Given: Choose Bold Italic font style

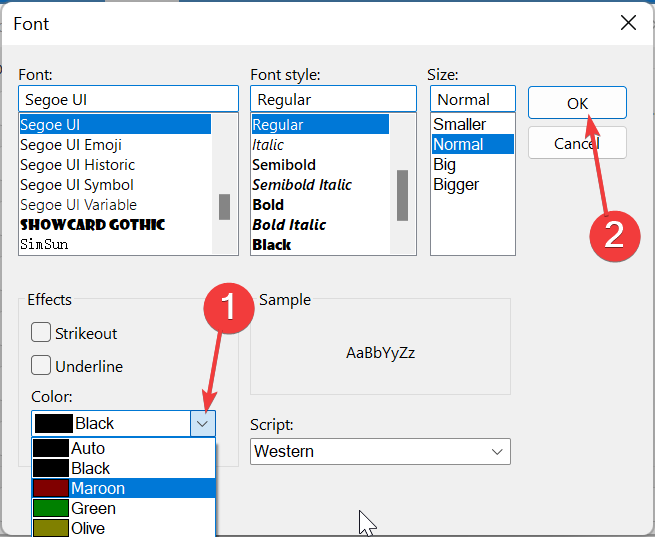Looking at the screenshot, I should (320, 225).
